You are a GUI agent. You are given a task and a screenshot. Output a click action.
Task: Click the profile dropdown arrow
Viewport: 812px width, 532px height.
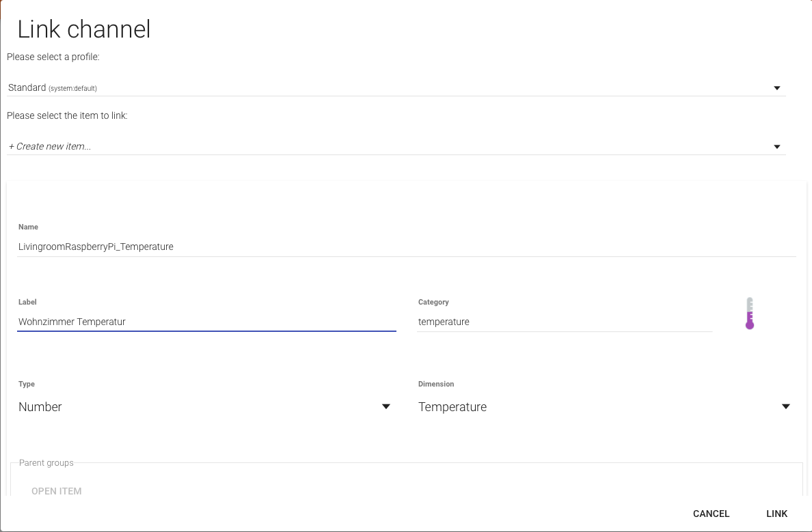(776, 88)
